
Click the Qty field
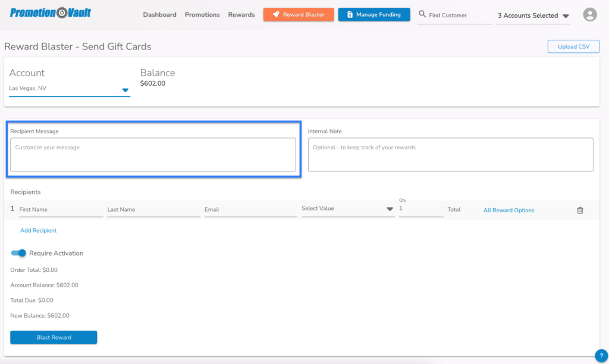pyautogui.click(x=421, y=209)
